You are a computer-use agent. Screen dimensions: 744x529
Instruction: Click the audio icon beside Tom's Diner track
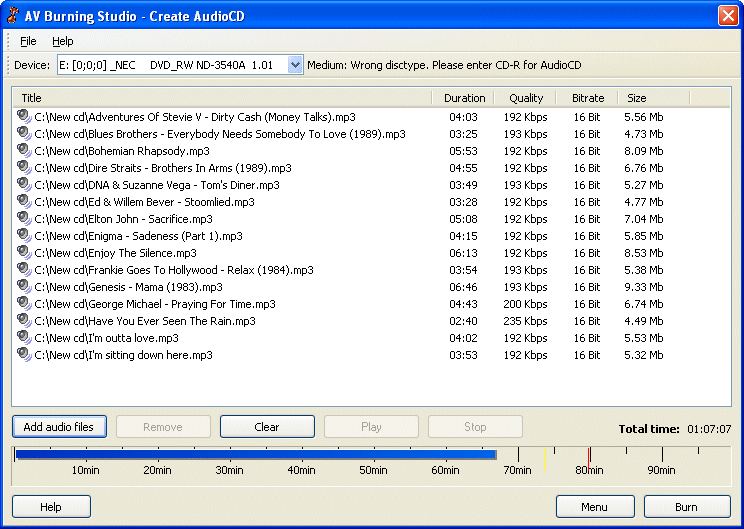click(24, 185)
